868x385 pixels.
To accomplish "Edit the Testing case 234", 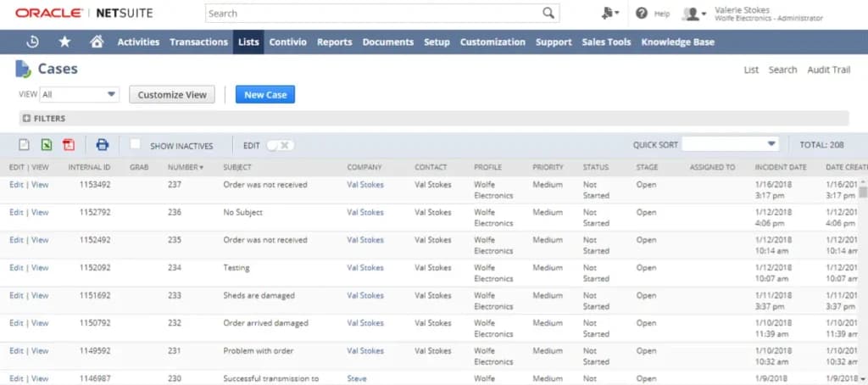I will [x=16, y=268].
